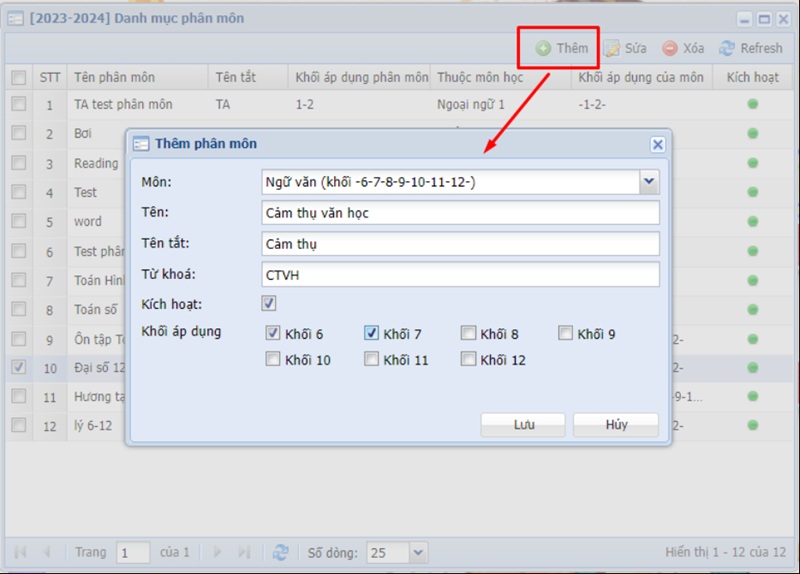Uncheck the Khối 6 checkbox
800x574 pixels.
pyautogui.click(x=272, y=334)
